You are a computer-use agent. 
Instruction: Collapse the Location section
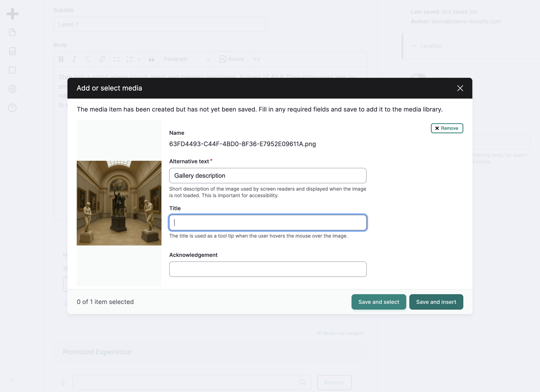[x=427, y=46]
